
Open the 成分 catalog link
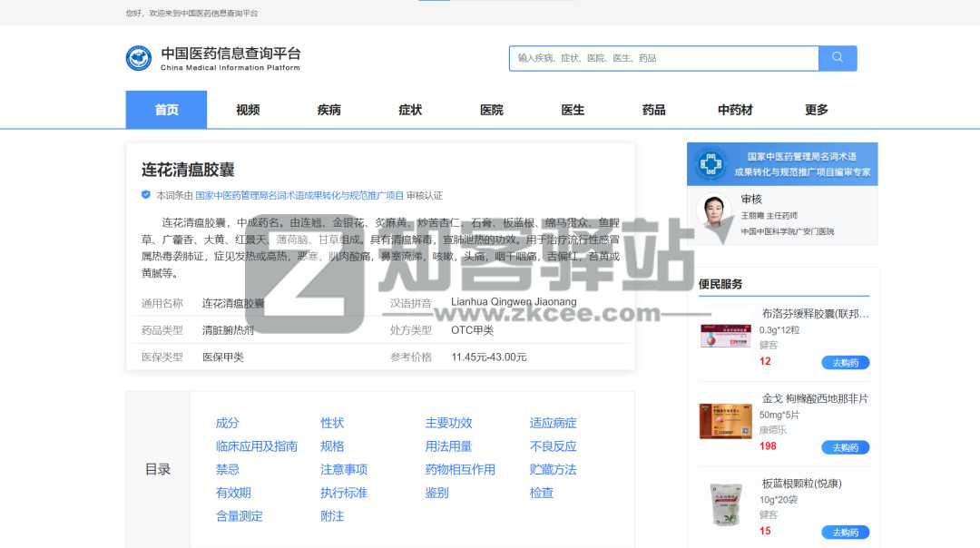[227, 423]
